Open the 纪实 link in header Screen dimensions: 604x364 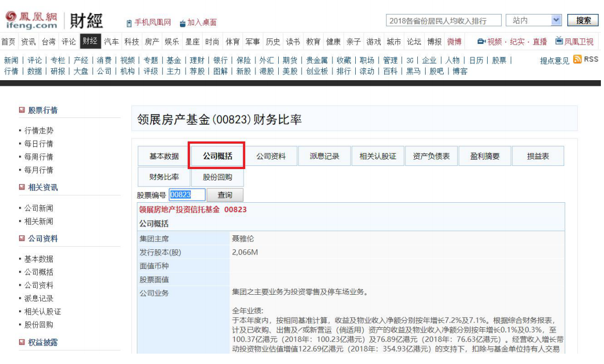pos(517,41)
